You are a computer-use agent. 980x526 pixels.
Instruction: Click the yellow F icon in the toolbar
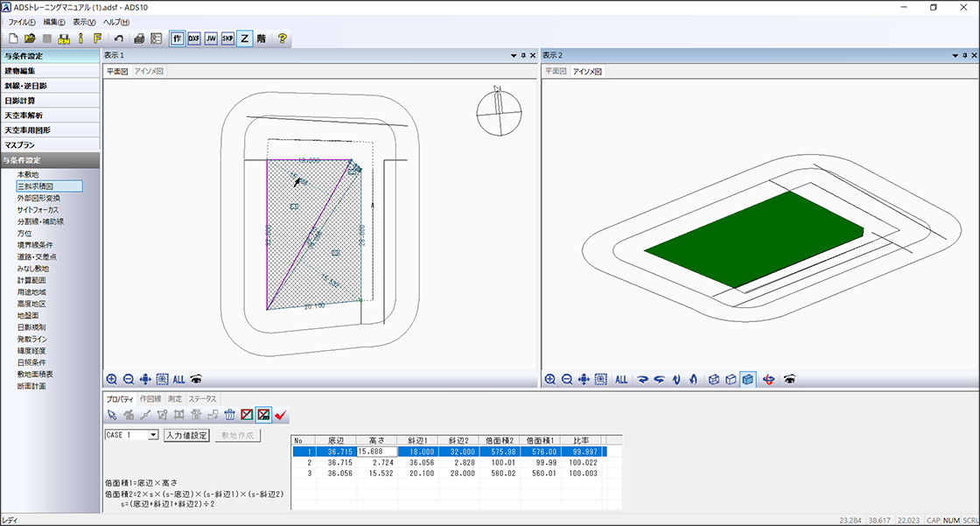(97, 39)
